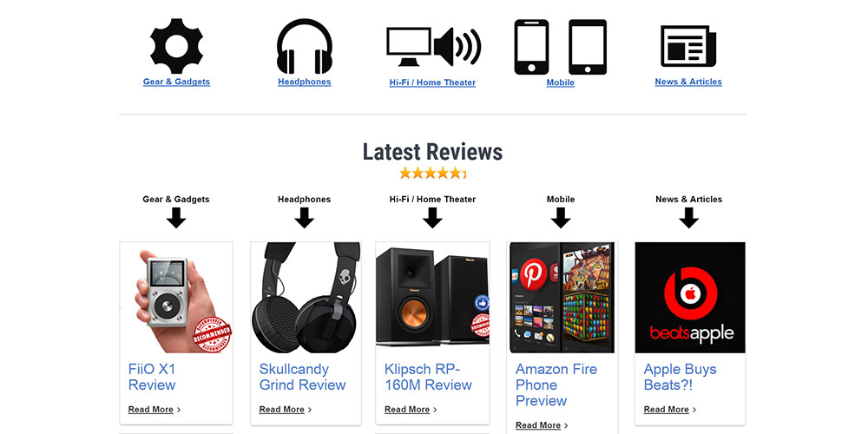Click the down arrow under Mobile label
Screen dimensions: 868x434
tap(561, 218)
